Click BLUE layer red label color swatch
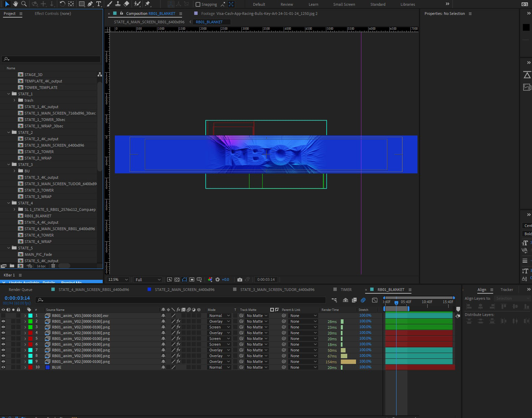 tap(30, 367)
